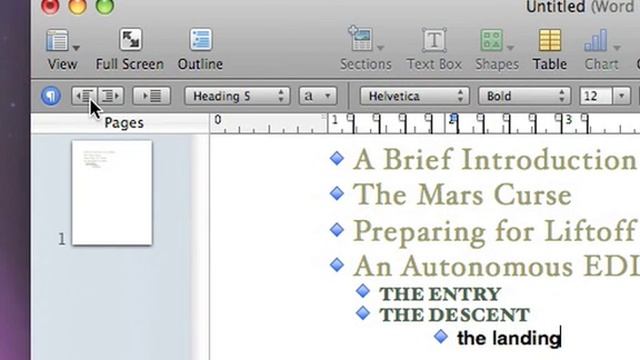Open the Heading 5 paragraph style dropdown
The image size is (640, 360).
click(x=237, y=96)
